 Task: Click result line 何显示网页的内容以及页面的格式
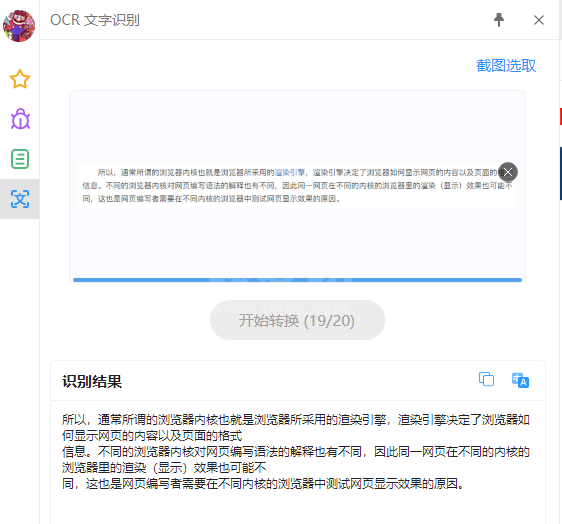click(x=152, y=435)
